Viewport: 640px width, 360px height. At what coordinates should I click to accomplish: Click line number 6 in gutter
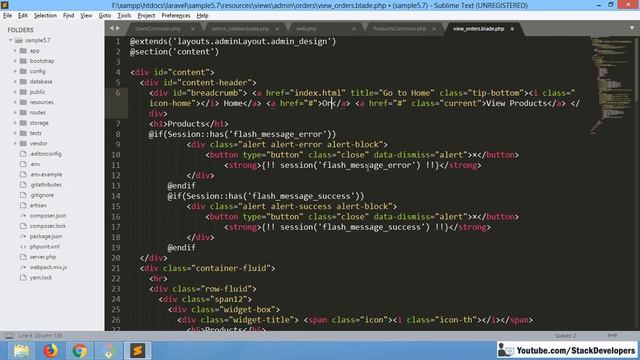pyautogui.click(x=118, y=93)
